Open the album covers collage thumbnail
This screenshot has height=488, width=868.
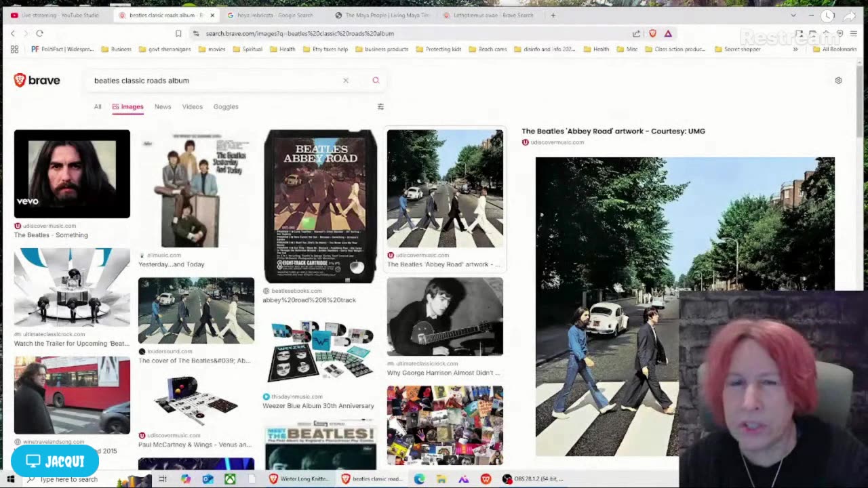445,425
